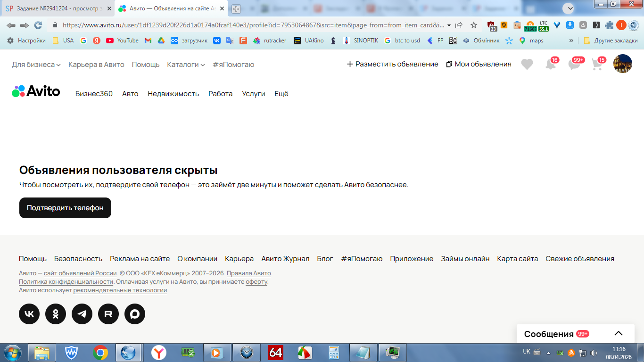Open volume control in system tray
Screen dimensions: 644x362
click(594, 353)
